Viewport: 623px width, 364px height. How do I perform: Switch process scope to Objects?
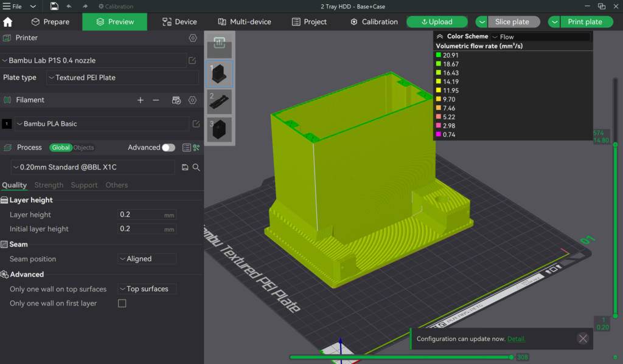[x=84, y=148]
